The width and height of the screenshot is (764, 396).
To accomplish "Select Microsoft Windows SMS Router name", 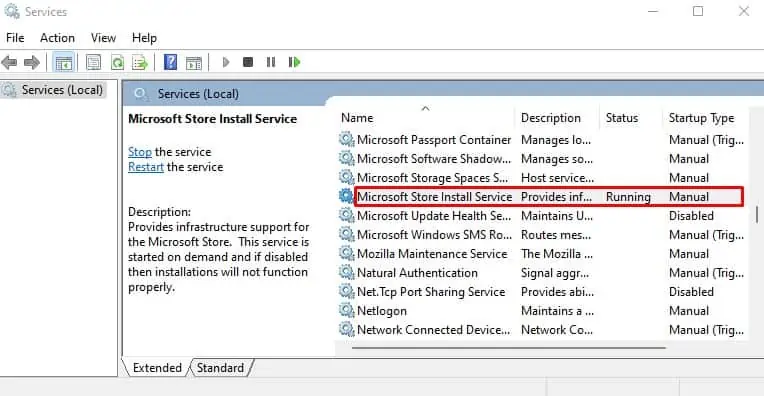I will (435, 235).
